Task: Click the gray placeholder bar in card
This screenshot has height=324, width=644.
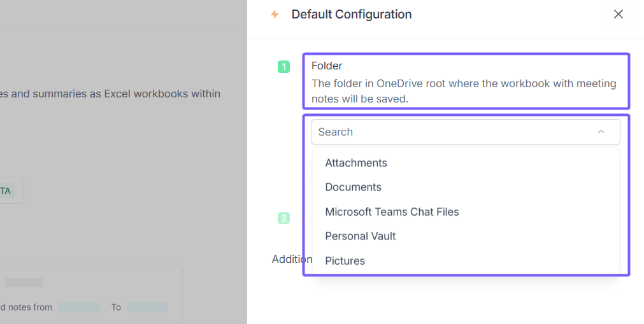Action: click(x=24, y=282)
